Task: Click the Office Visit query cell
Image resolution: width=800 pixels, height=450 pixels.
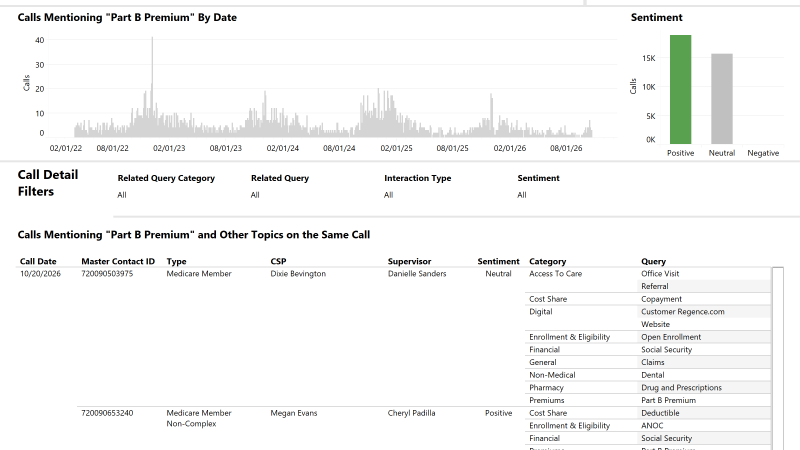Action: (x=660, y=273)
